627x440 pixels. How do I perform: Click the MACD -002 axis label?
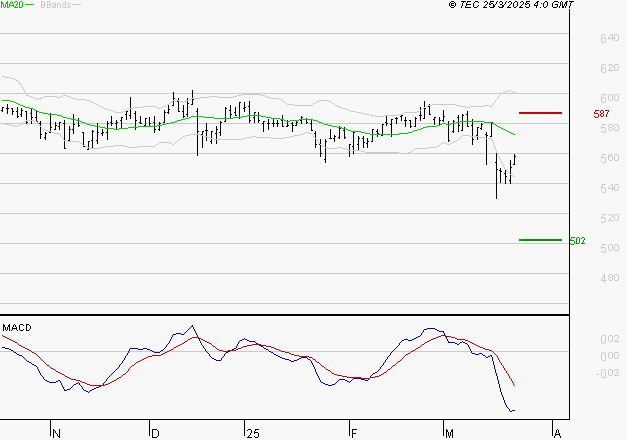pos(608,373)
